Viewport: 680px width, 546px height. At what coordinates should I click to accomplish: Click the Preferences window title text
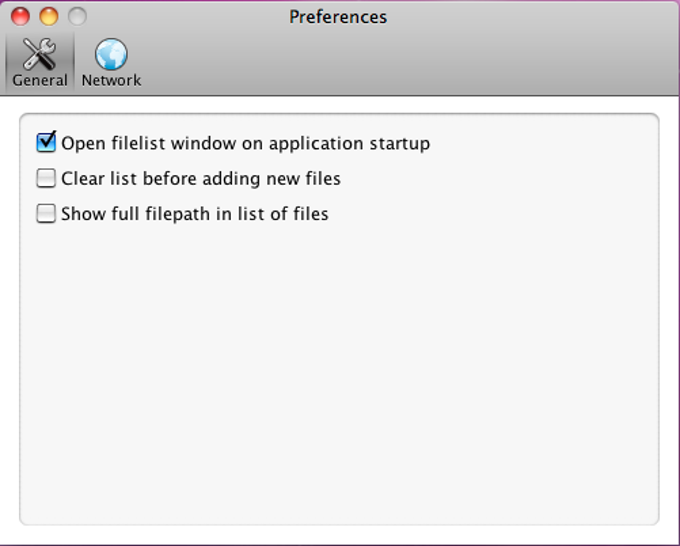point(338,17)
